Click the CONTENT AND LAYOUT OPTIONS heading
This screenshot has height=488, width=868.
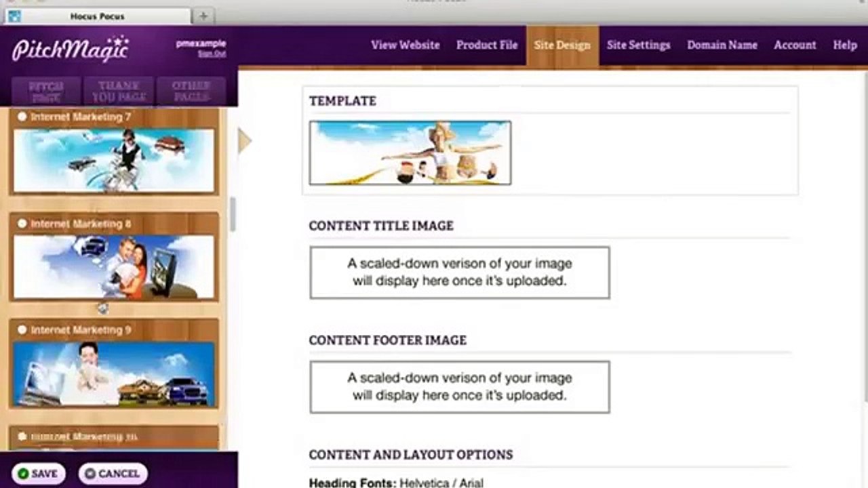coord(411,455)
